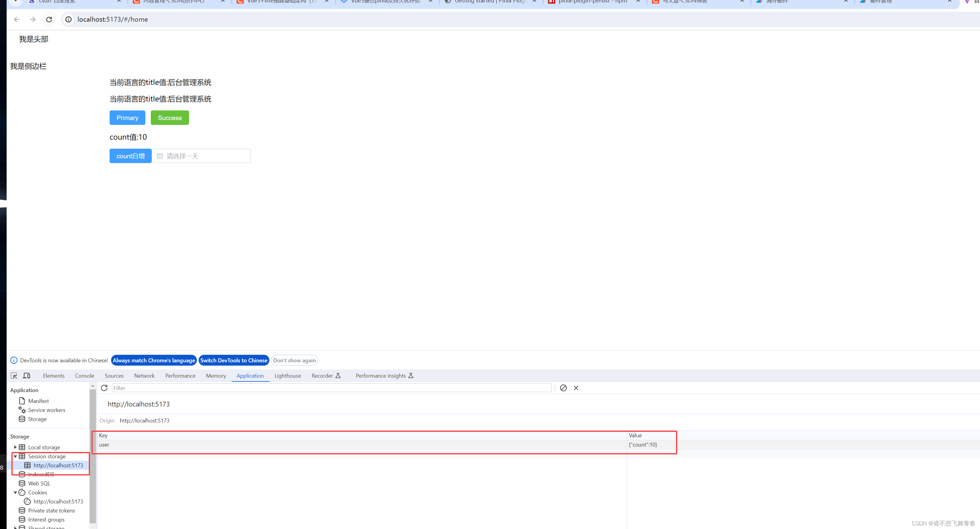Collapse the Session storage tree node
This screenshot has width=980, height=529.
15,456
